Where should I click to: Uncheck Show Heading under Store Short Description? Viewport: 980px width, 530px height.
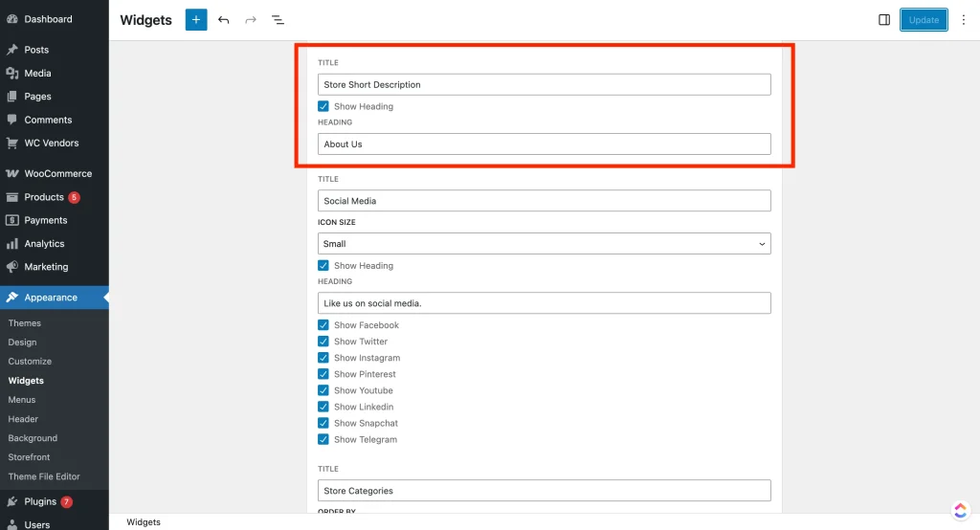[323, 106]
